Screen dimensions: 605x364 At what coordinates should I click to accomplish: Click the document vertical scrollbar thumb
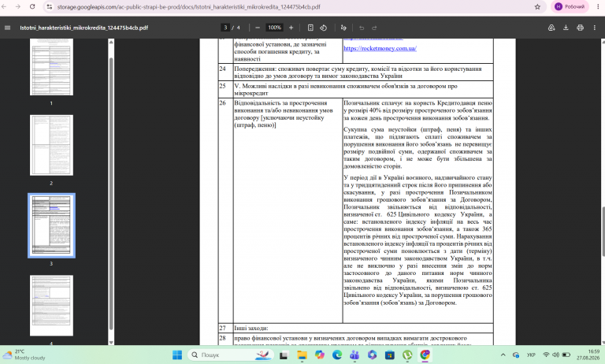pos(603,231)
